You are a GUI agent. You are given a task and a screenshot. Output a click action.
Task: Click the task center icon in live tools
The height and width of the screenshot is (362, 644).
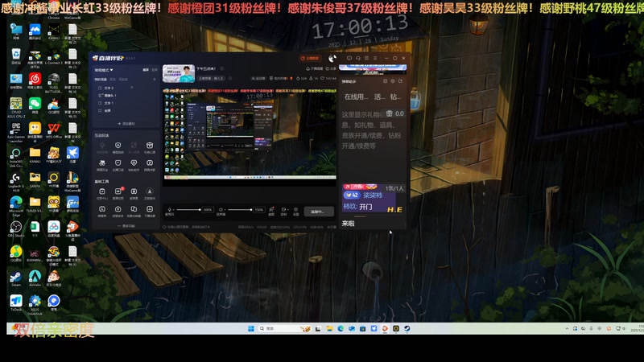(102, 193)
